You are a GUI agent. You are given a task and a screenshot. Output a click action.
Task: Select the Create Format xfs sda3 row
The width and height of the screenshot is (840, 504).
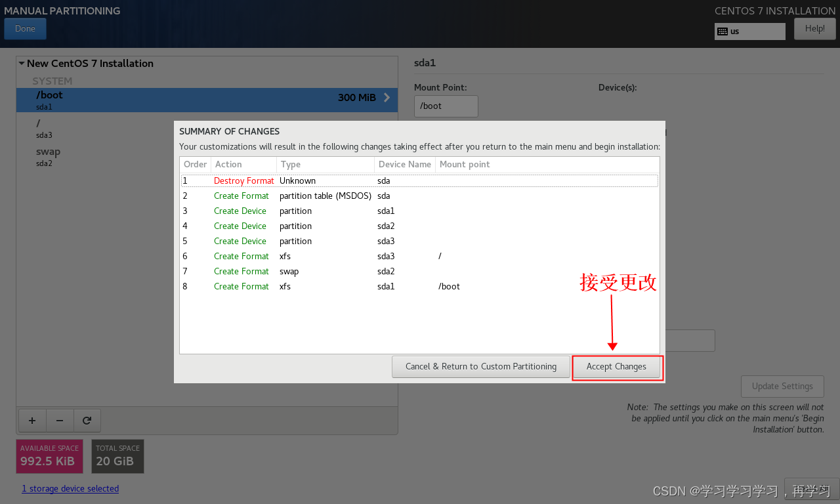coord(419,257)
